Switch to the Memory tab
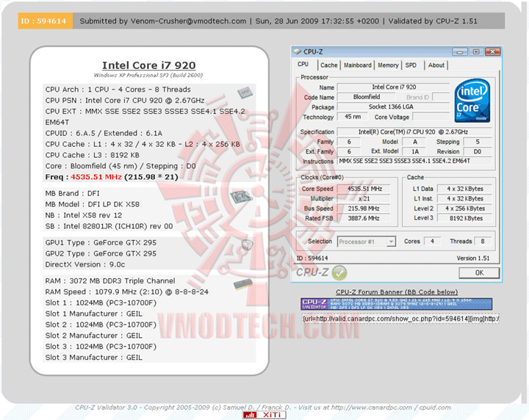Screen dimensions: 529x420 pos(388,65)
